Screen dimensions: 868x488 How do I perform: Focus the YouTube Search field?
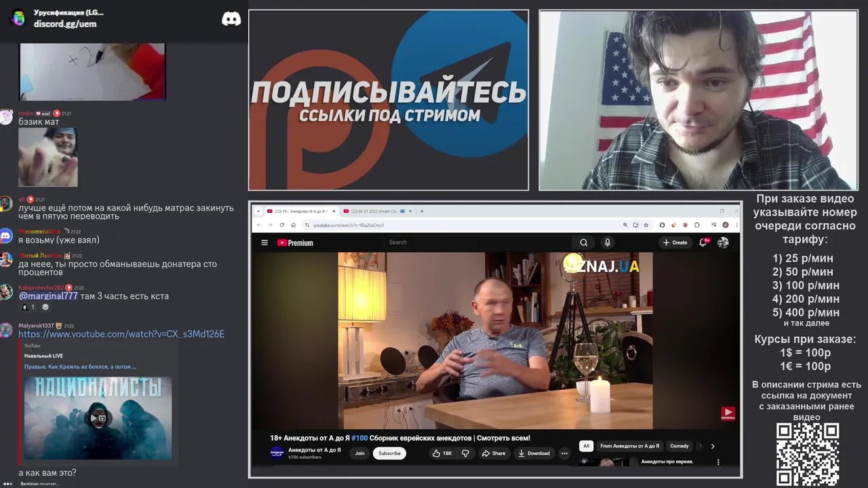coord(478,242)
